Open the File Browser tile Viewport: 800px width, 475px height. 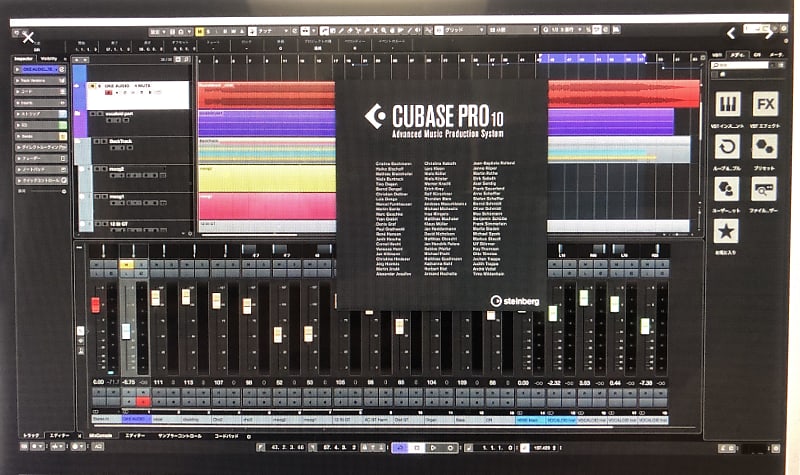(765, 189)
